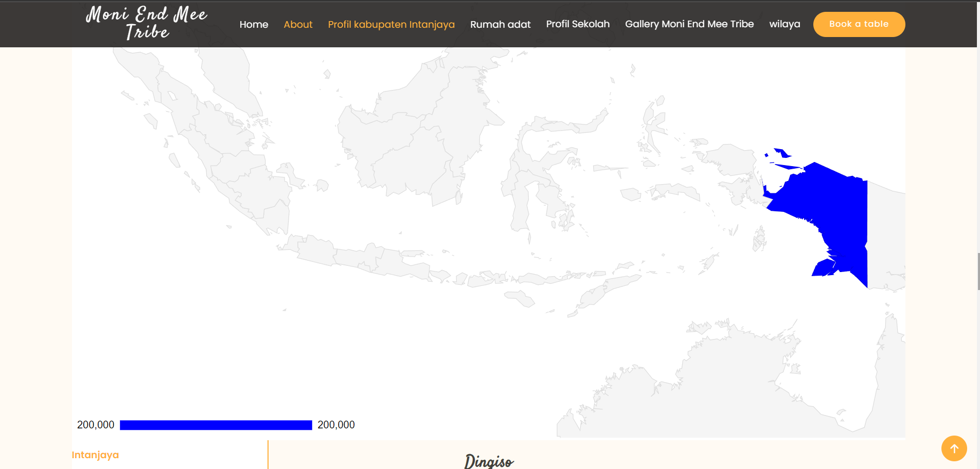
Task: Click the blue legend color bar
Action: coord(216,425)
